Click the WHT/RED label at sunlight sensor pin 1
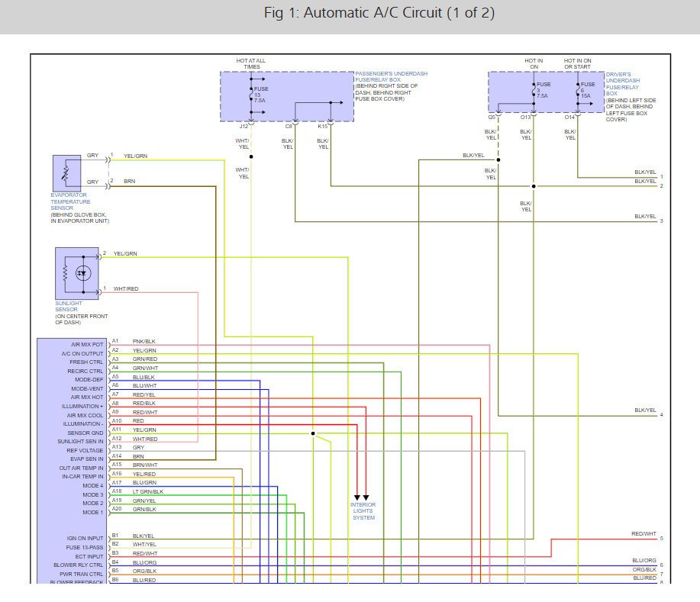 (126, 288)
